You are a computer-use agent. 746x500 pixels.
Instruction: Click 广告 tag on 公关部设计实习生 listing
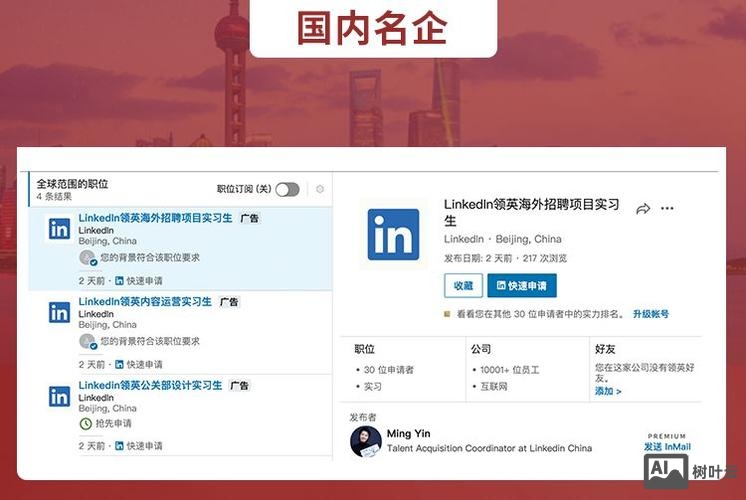[239, 386]
